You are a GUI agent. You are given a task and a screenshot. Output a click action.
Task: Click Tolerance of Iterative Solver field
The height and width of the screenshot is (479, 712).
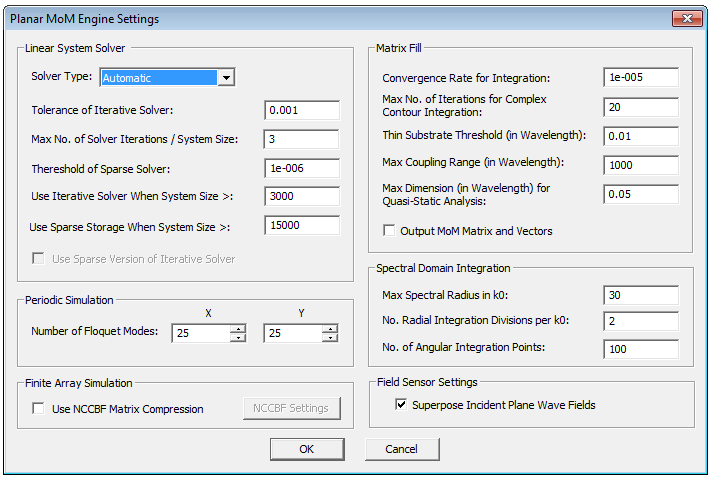pyautogui.click(x=302, y=110)
